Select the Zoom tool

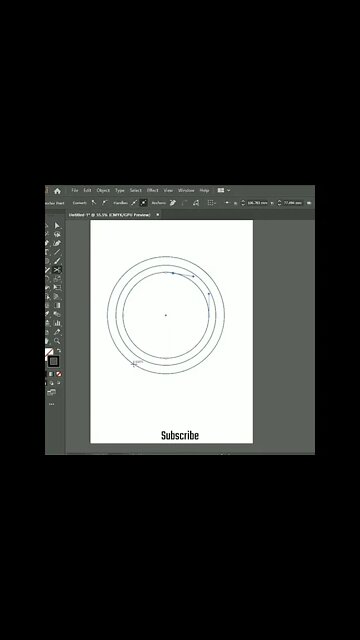[57, 341]
